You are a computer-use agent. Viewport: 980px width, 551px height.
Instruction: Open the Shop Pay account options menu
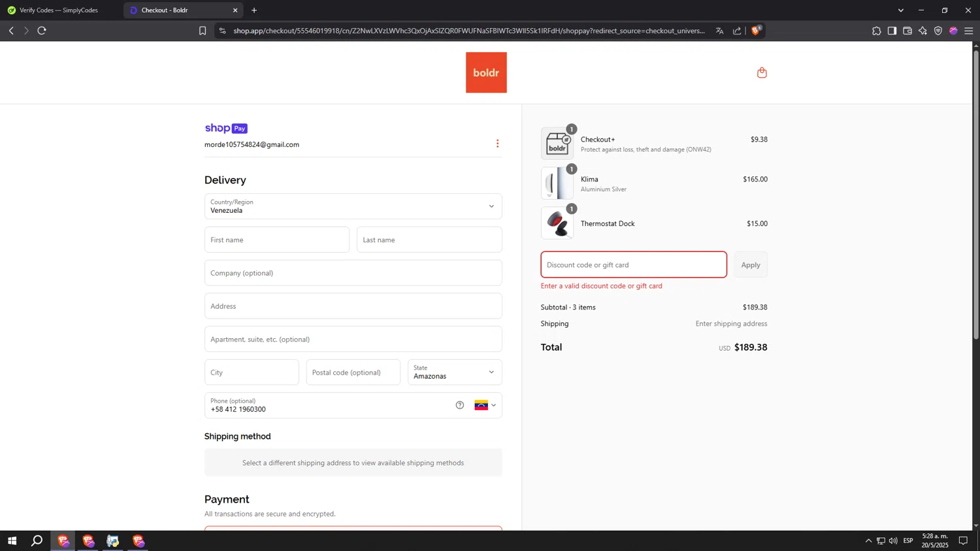click(497, 144)
